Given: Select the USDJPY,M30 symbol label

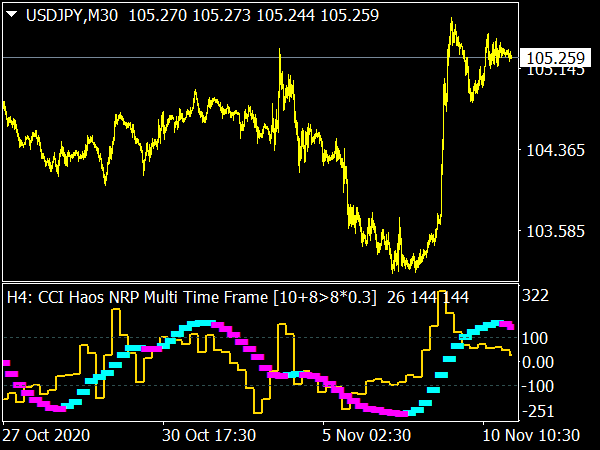Looking at the screenshot, I should tap(72, 16).
